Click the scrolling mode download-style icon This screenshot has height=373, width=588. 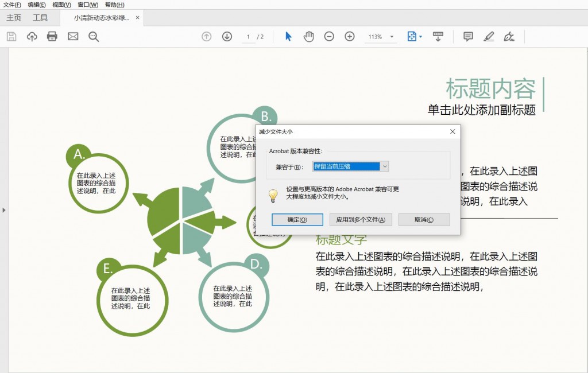438,36
